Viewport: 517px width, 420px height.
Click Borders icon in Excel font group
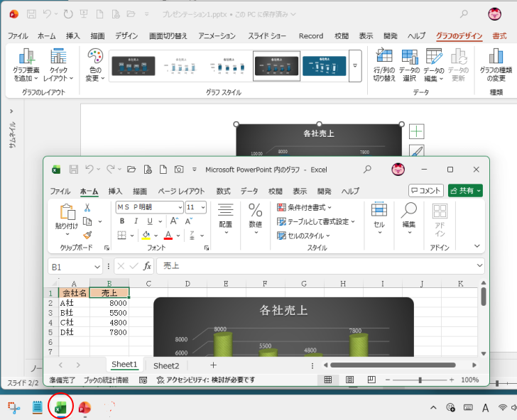point(122,236)
